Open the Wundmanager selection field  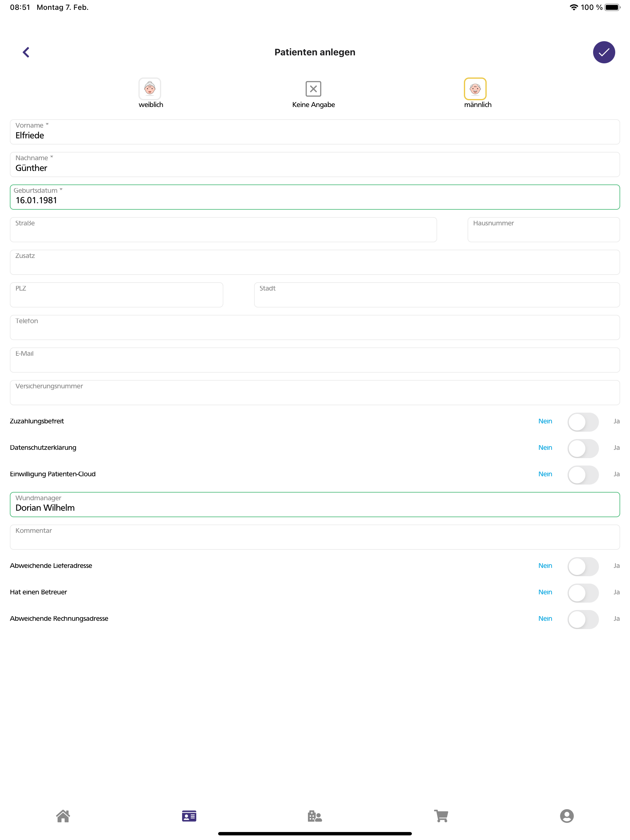tap(315, 504)
